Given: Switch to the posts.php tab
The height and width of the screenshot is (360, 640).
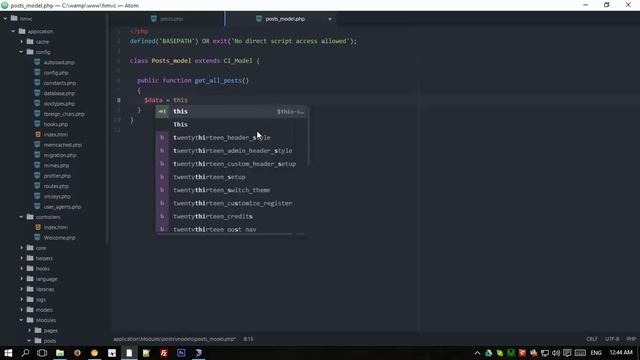Looking at the screenshot, I should click(x=167, y=19).
